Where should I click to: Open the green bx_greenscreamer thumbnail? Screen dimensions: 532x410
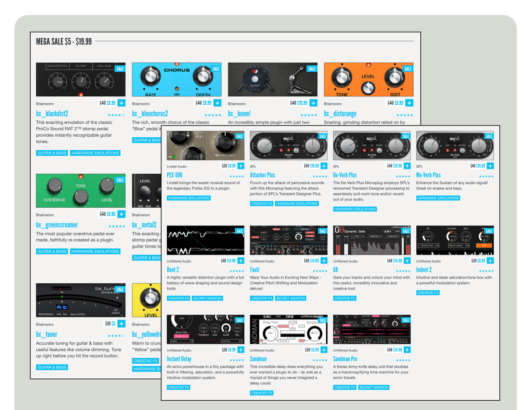(x=81, y=191)
